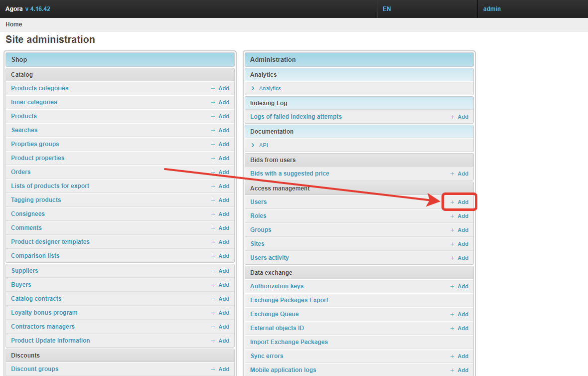The image size is (588, 376).
Task: Click the Agora logo title
Action: click(14, 9)
